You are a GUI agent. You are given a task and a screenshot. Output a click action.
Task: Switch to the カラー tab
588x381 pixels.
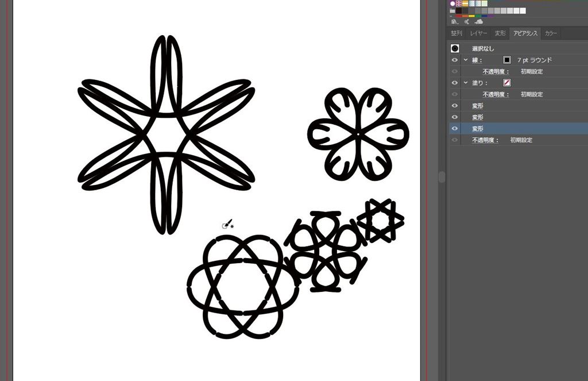(551, 33)
